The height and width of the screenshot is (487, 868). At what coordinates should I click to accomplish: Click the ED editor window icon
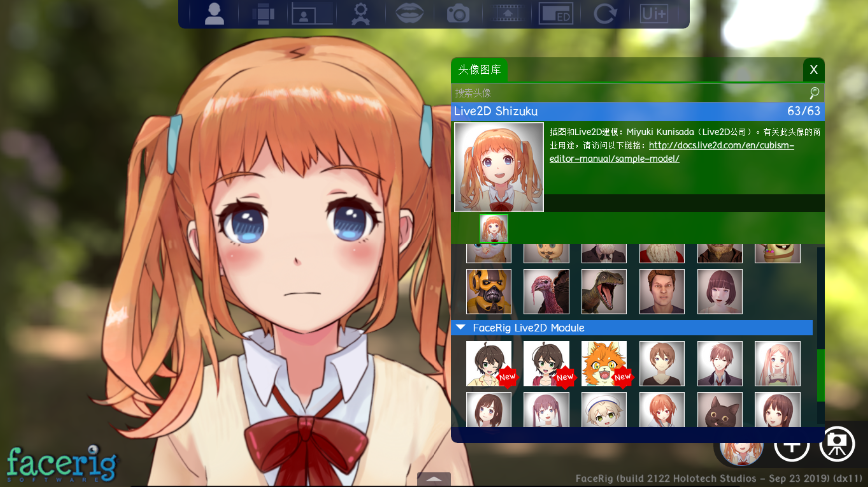tap(556, 14)
